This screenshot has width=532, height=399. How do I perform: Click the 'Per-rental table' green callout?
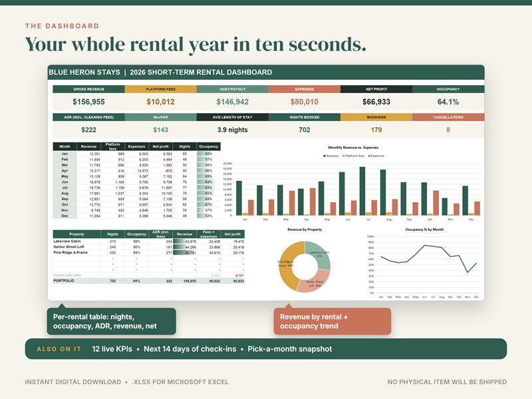[x=111, y=321]
